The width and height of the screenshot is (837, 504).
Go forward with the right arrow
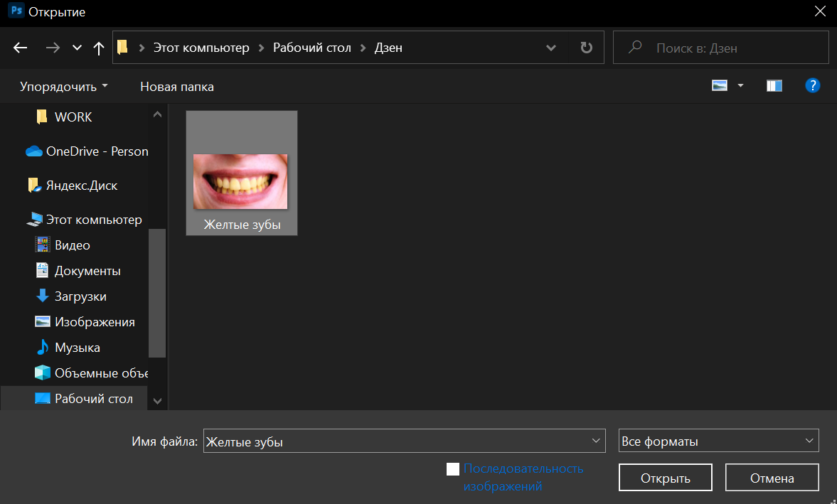(x=53, y=48)
